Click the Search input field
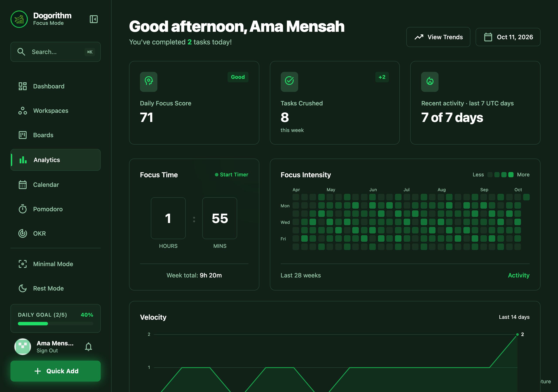 55,52
